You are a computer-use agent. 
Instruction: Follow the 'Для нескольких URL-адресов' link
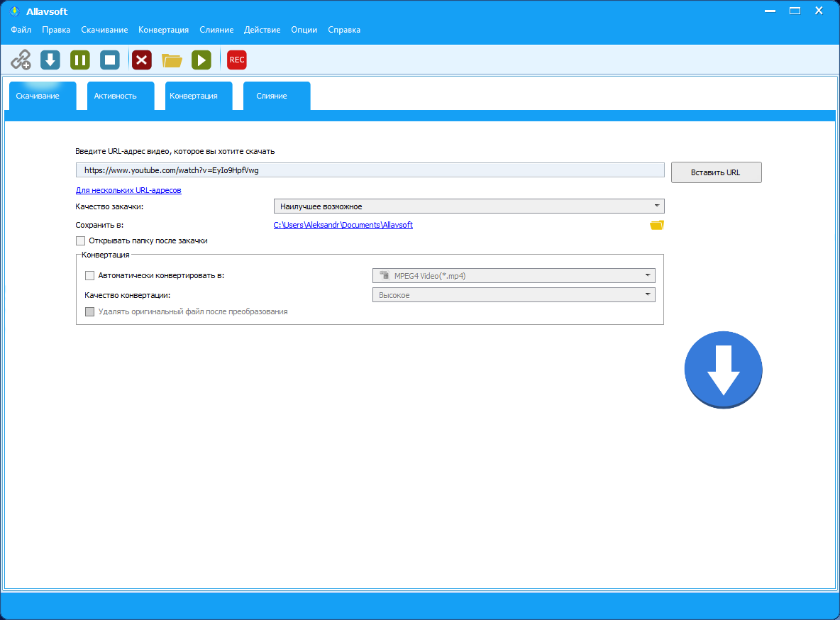pos(128,191)
